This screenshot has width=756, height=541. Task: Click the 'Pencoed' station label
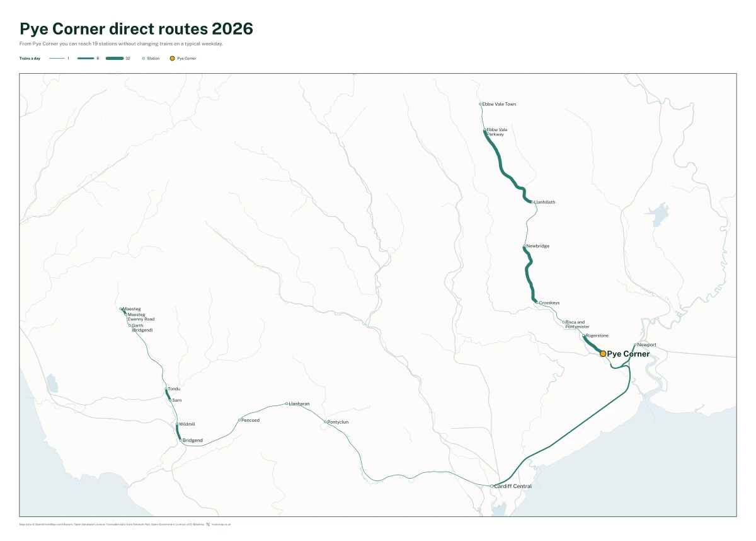tap(251, 420)
